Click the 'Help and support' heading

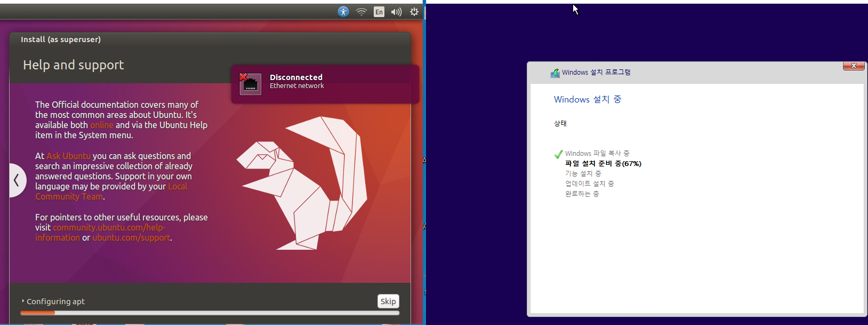(74, 65)
